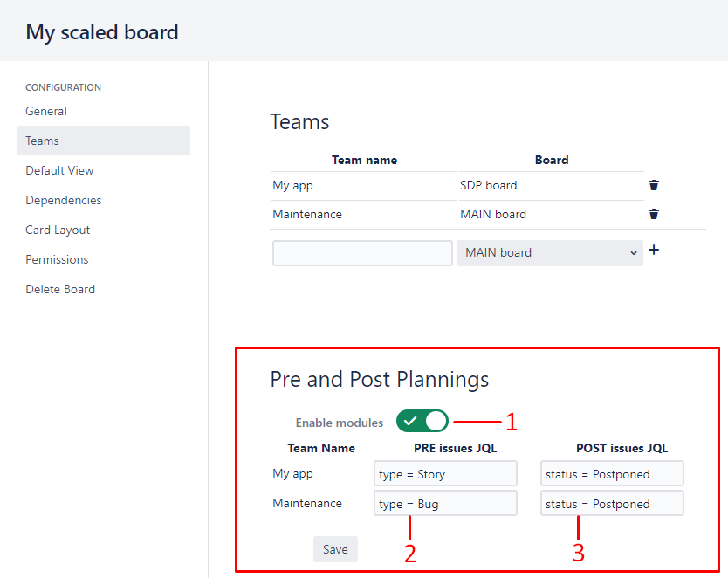Open Dependencies configuration page
The height and width of the screenshot is (578, 728).
63,200
